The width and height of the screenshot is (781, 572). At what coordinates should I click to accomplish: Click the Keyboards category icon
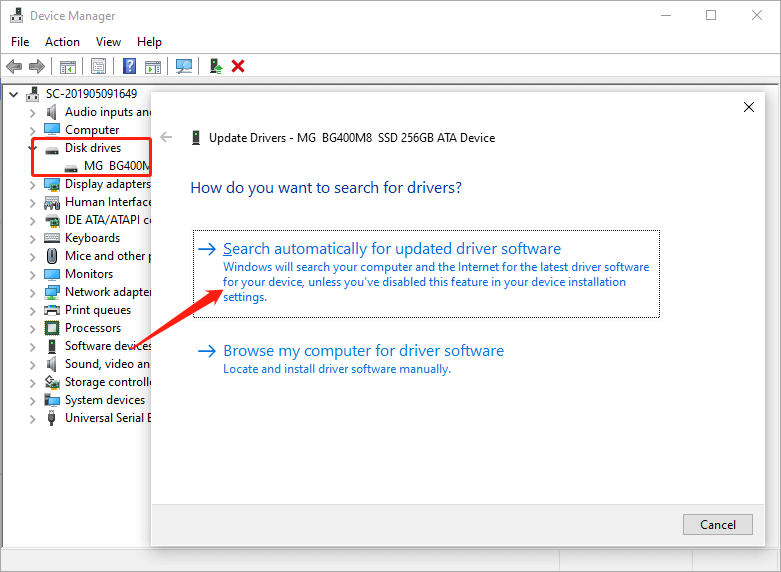click(52, 238)
